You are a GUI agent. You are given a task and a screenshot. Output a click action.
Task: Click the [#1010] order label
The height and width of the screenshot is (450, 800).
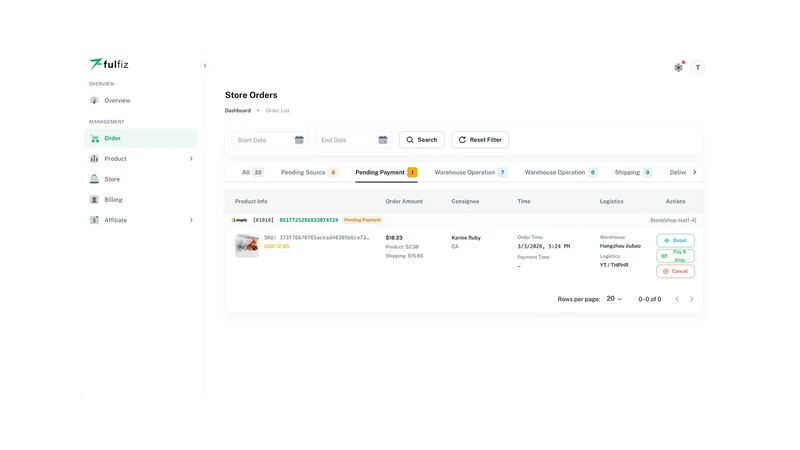click(263, 220)
